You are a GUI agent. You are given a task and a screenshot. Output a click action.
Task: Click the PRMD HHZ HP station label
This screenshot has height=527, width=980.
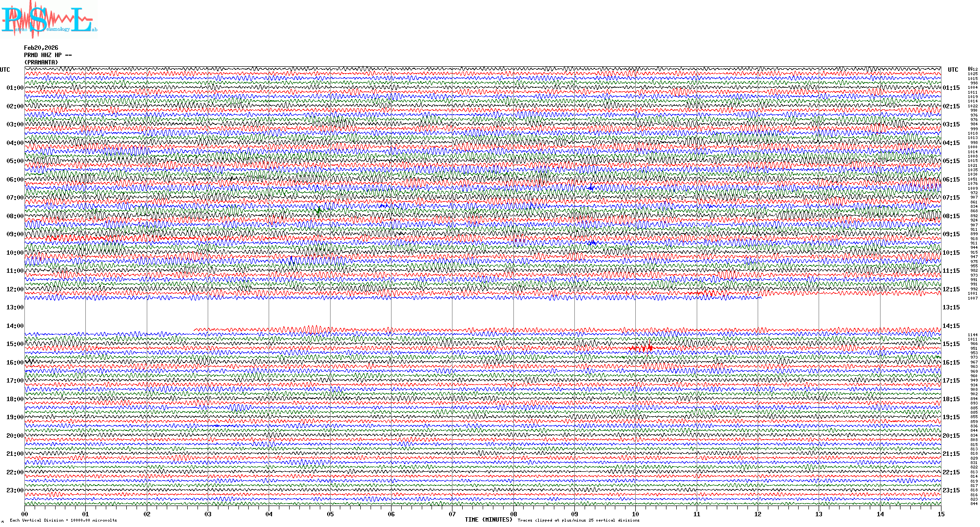(x=48, y=55)
